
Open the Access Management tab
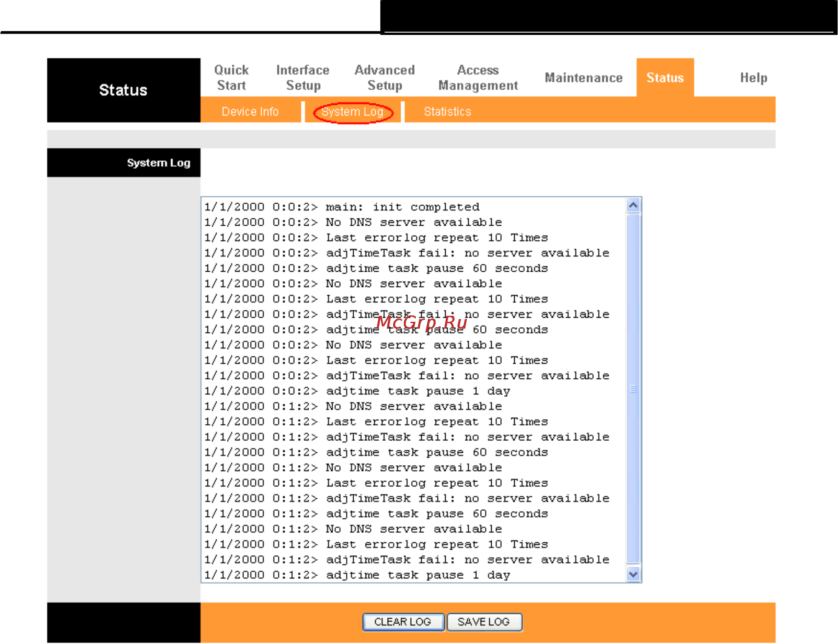tap(478, 78)
